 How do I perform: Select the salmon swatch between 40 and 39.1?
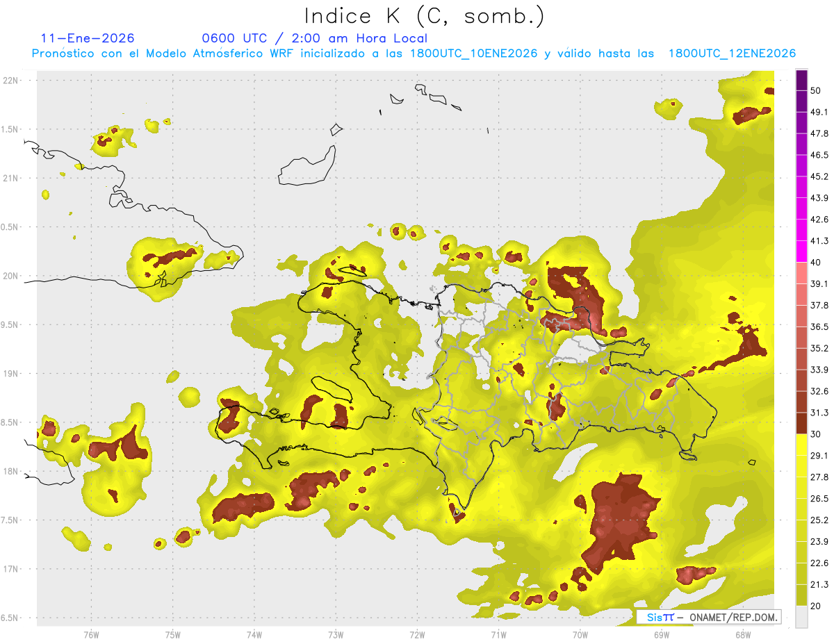coord(802,273)
